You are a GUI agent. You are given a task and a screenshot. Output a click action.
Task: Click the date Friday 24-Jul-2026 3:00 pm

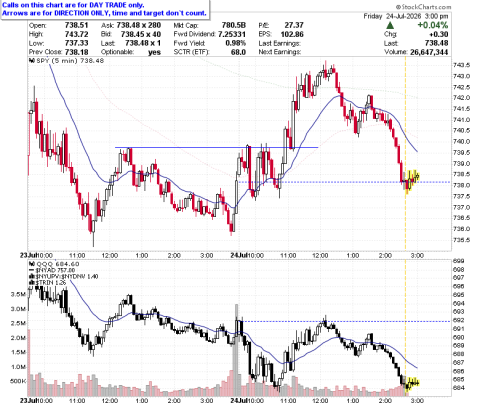[406, 16]
